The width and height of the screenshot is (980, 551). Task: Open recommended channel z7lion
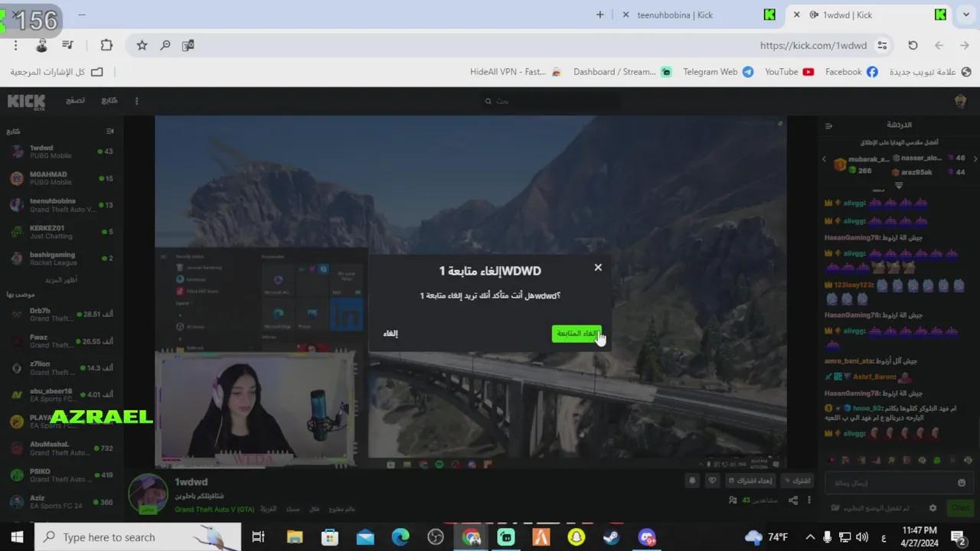pyautogui.click(x=61, y=368)
